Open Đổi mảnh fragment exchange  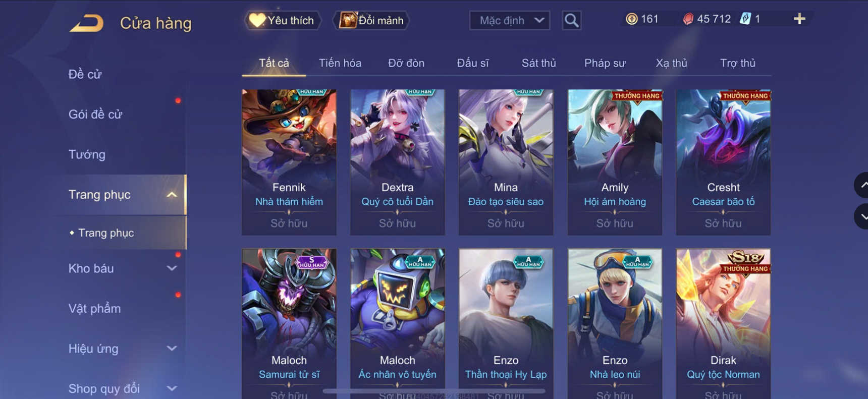point(371,20)
